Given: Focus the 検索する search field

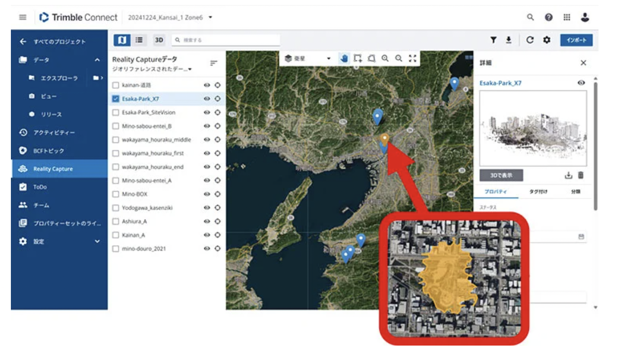Looking at the screenshot, I should pyautogui.click(x=226, y=40).
